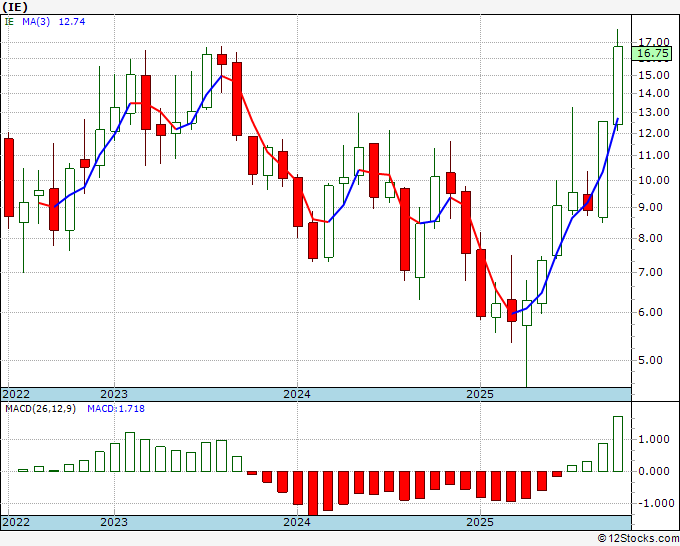
Task: Click the MACD(26,12,9) indicator label
Action: coord(40,409)
